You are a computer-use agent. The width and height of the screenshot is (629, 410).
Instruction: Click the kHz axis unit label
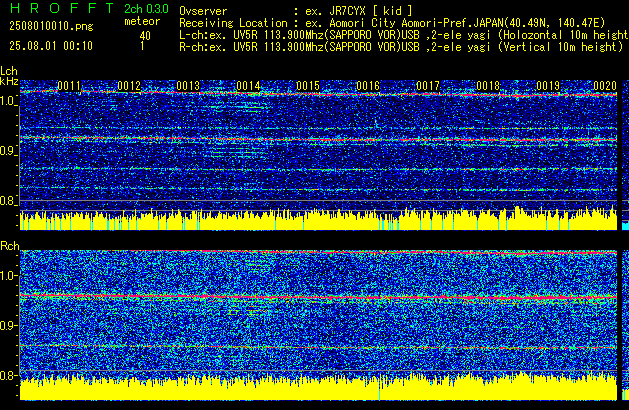tap(9, 81)
